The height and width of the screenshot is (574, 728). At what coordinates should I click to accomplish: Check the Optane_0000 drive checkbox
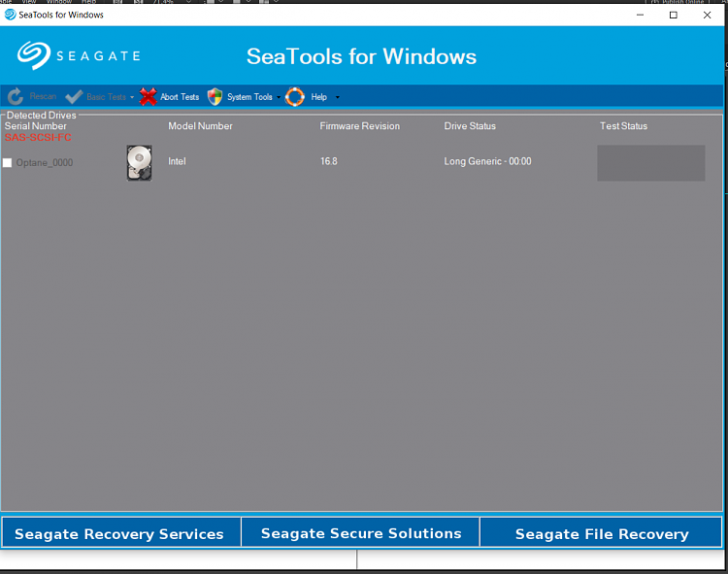point(8,163)
